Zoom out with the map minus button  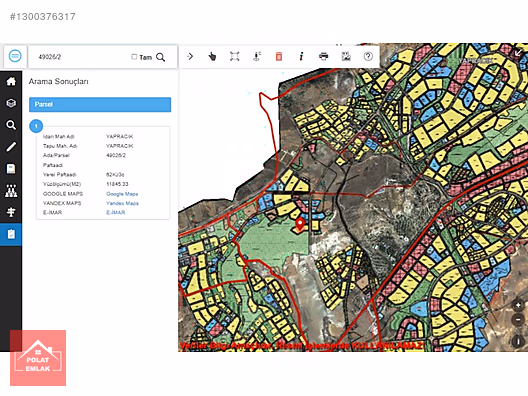click(518, 320)
